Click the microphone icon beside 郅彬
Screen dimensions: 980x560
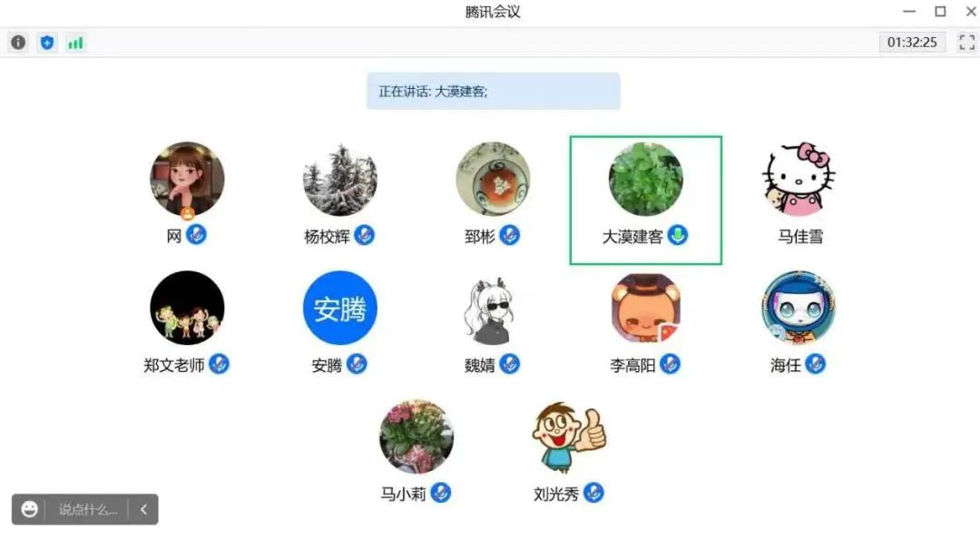click(x=509, y=235)
